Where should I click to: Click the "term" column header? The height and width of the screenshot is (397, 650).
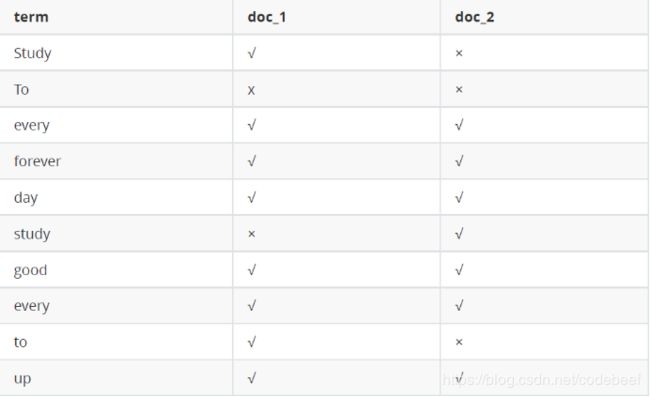coord(31,17)
